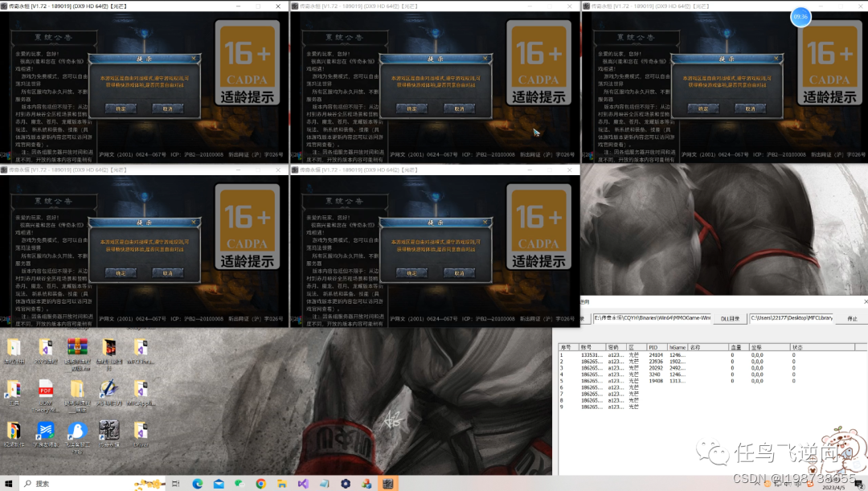The width and height of the screenshot is (868, 491).
Task: Select row 5 with PID 19408
Action: click(x=707, y=381)
